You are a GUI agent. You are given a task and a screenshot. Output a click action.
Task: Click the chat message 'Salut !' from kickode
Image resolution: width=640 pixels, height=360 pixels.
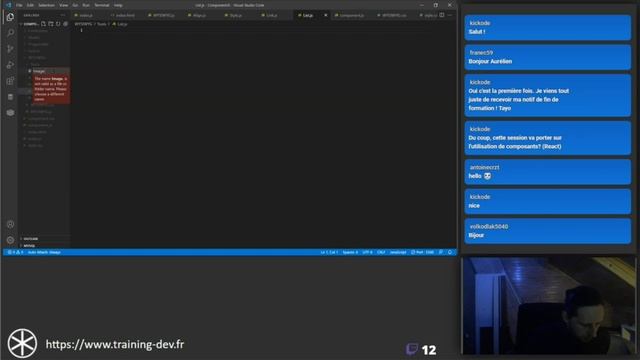547,28
